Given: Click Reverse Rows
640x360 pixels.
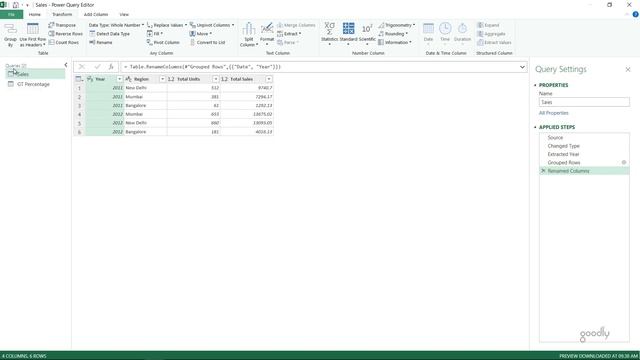Looking at the screenshot, I should [65, 34].
